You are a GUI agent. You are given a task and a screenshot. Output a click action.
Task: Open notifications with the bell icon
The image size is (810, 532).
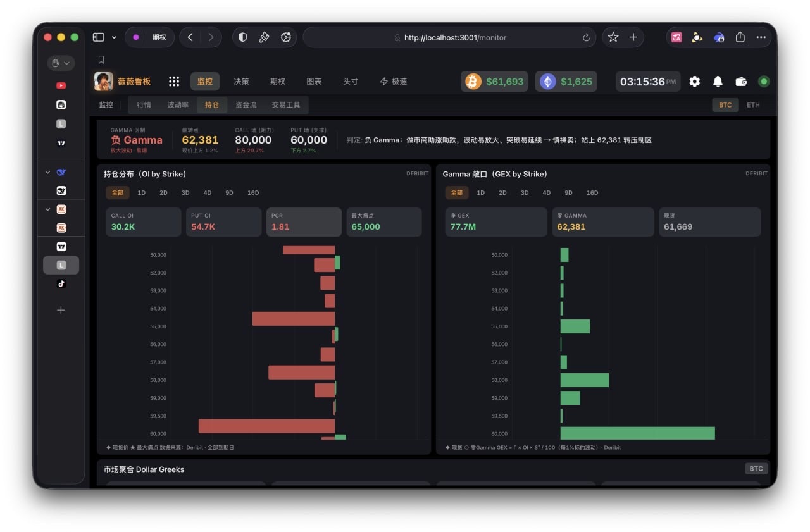point(718,82)
